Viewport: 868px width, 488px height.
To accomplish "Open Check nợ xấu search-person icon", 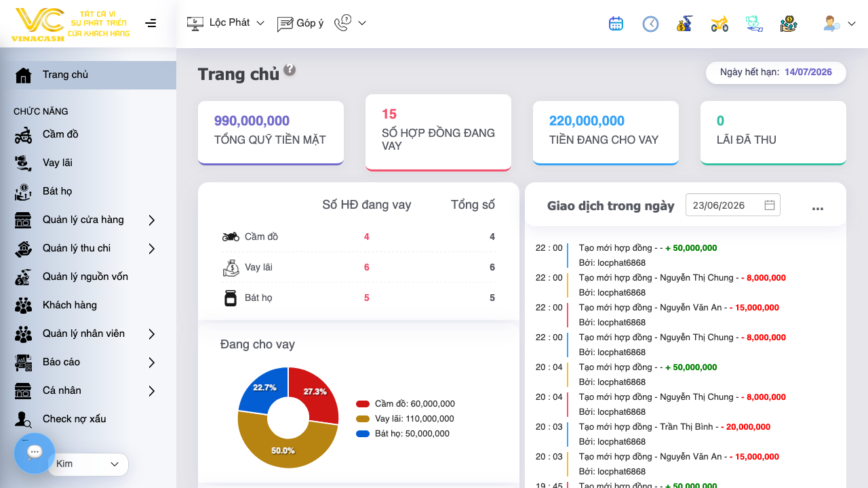I will tap(23, 419).
